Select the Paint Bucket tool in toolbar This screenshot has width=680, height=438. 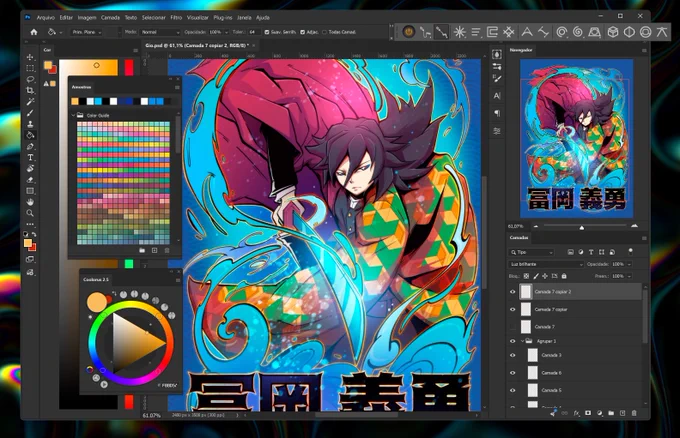pyautogui.click(x=30, y=135)
